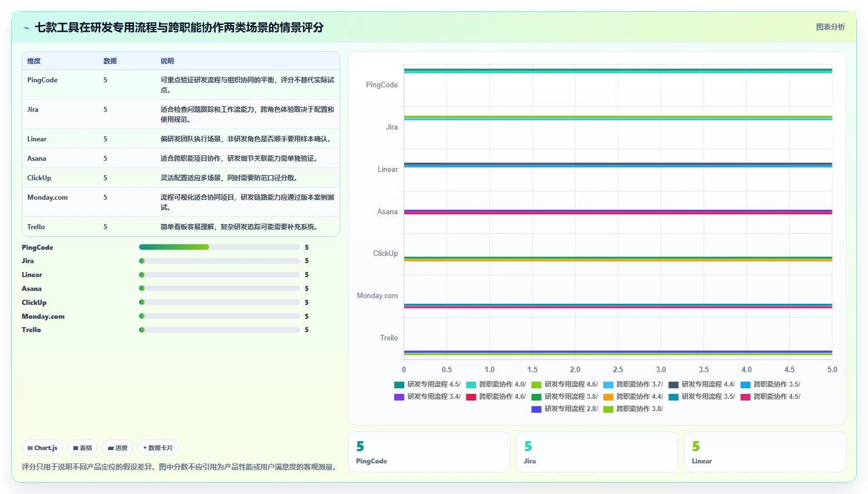Open the PingCode data card
This screenshot has height=494, width=868.
[429, 452]
